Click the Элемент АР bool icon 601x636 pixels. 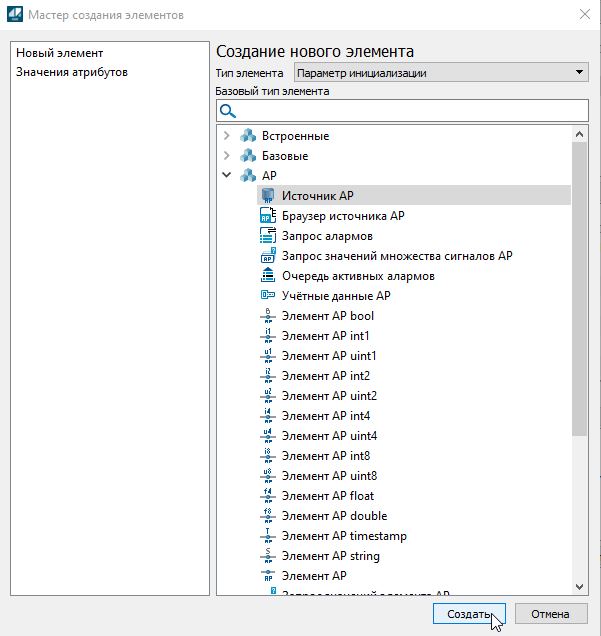point(267,316)
